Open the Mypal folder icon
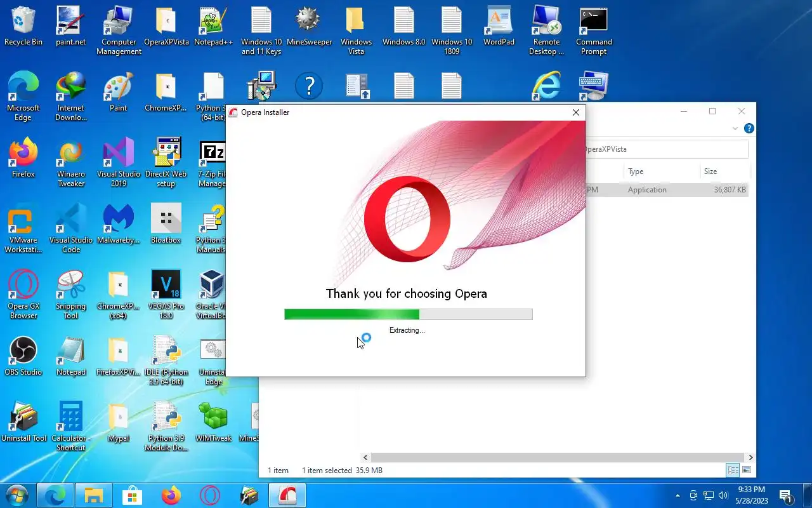This screenshot has width=812, height=508. point(119,423)
